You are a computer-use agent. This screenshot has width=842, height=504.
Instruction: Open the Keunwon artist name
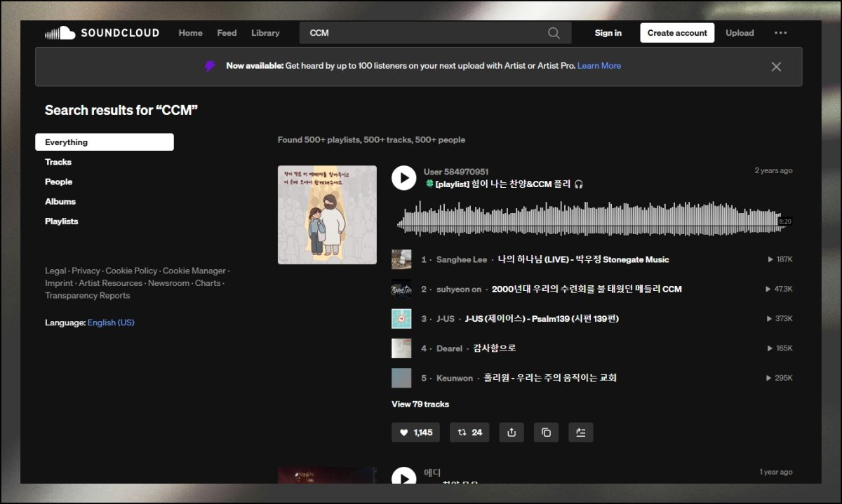click(x=455, y=378)
